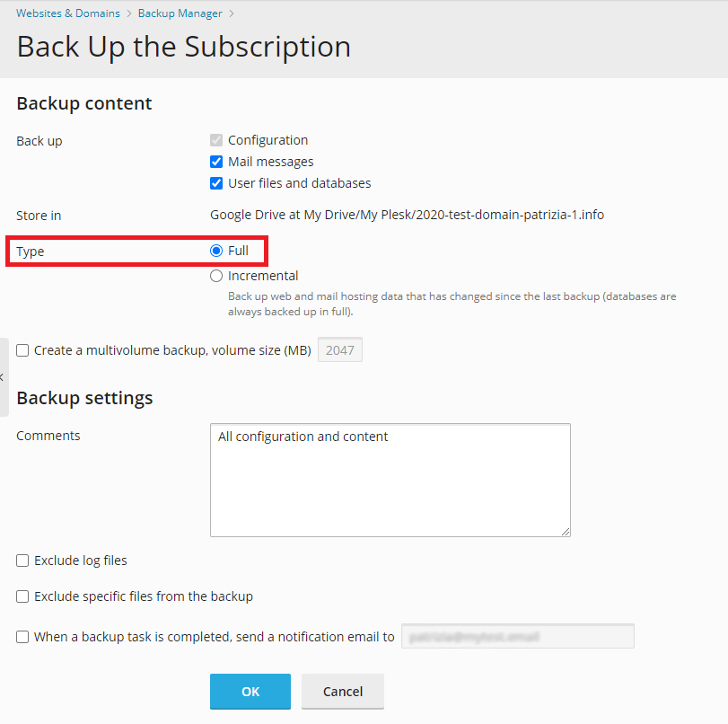
Task: Uncheck the Mail messages checkbox
Action: (215, 161)
